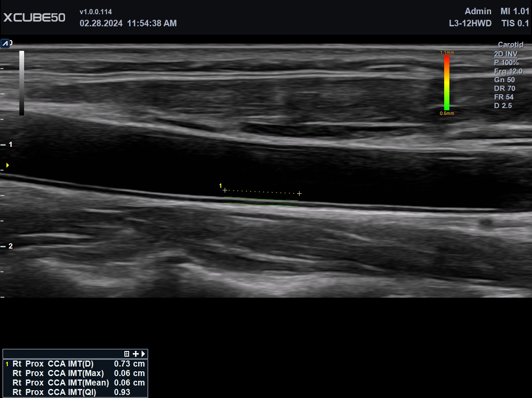Select the Rt Prox CCA IMT(D) result row
532x398 pixels.
pyautogui.click(x=75, y=364)
